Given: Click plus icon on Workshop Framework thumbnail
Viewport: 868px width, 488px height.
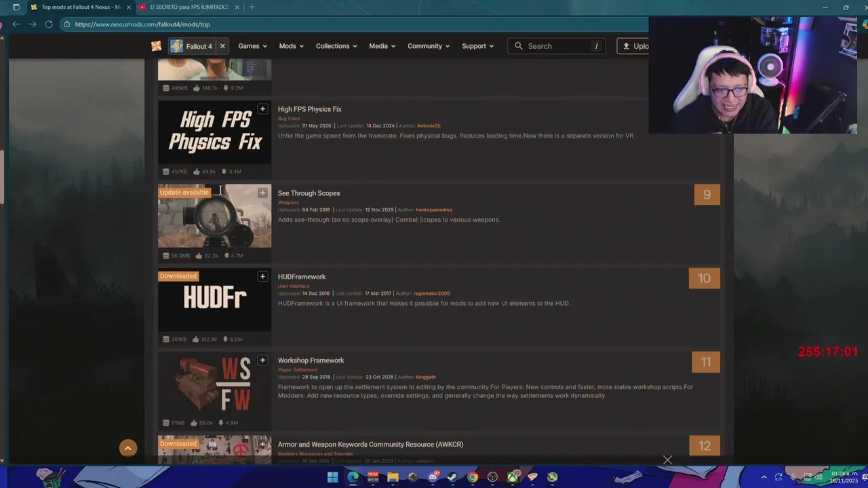Looking at the screenshot, I should pos(262,361).
